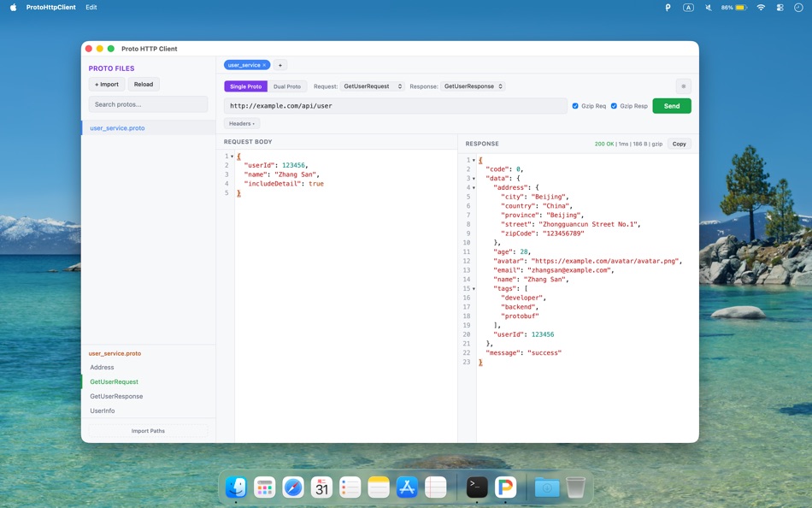
Task: Open Reminders from the dock
Action: pos(350,487)
